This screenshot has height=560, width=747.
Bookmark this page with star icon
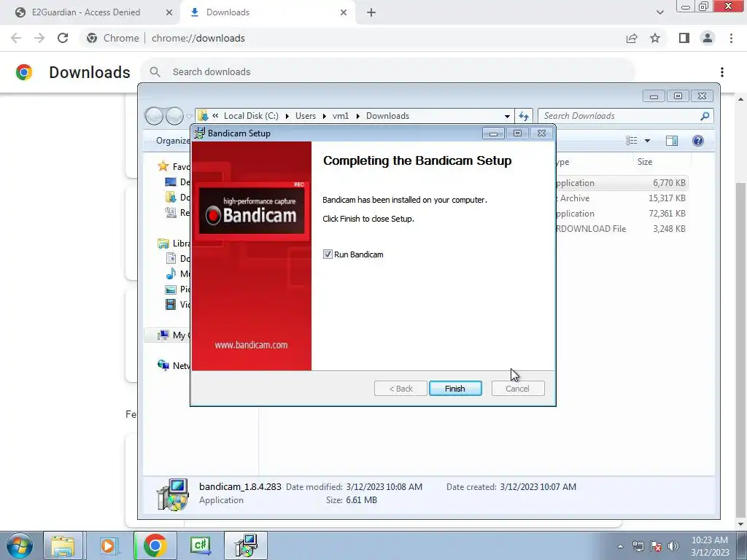(x=655, y=38)
